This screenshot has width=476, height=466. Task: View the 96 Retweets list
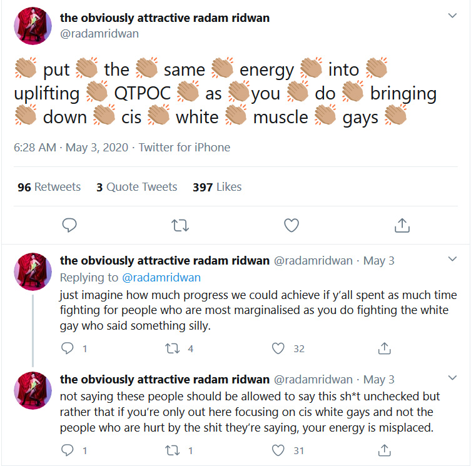49,187
